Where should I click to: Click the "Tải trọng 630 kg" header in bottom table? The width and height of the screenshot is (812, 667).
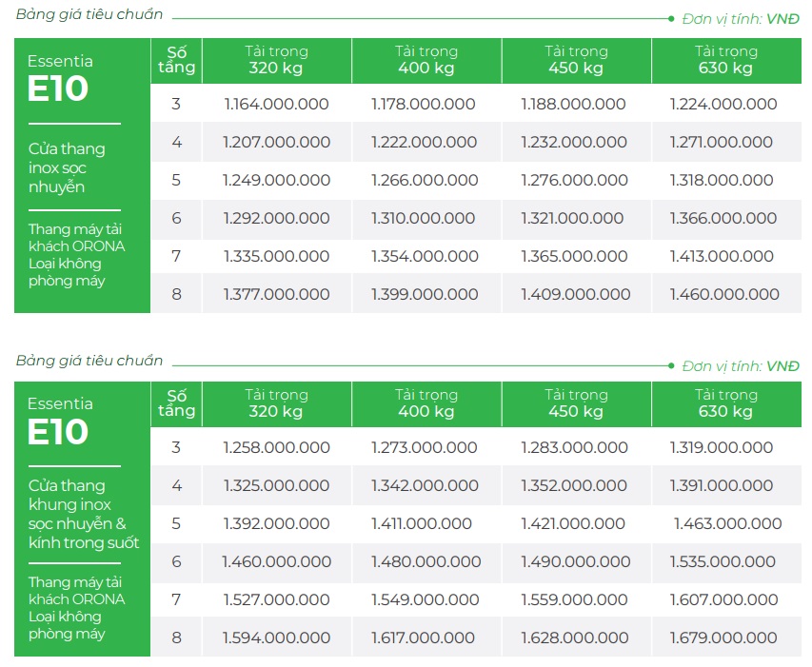725,403
